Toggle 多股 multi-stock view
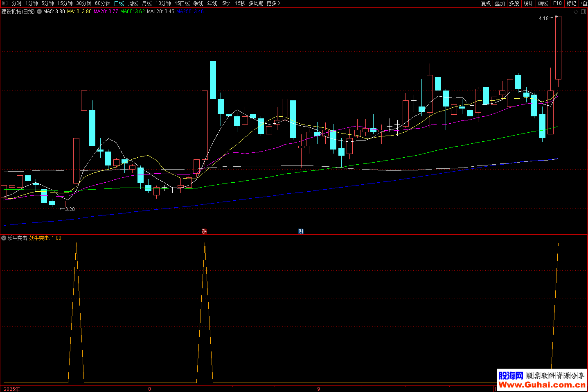The height and width of the screenshot is (392, 588). pos(514,3)
